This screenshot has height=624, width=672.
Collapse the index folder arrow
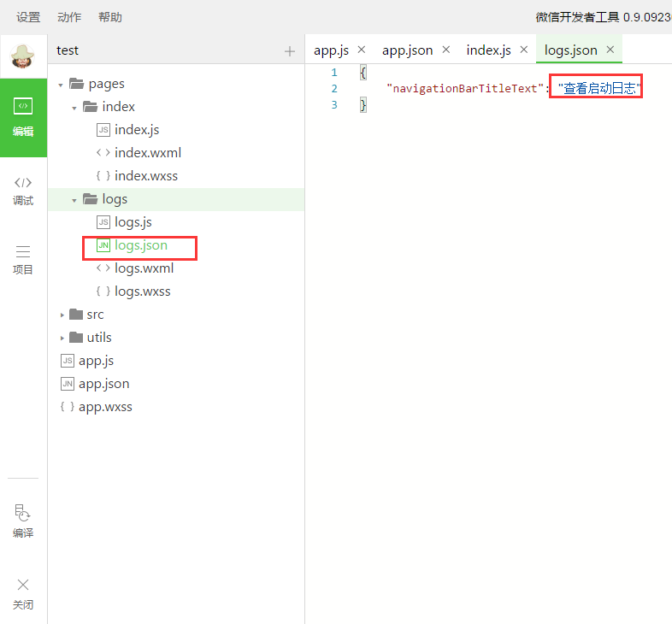pos(74,108)
